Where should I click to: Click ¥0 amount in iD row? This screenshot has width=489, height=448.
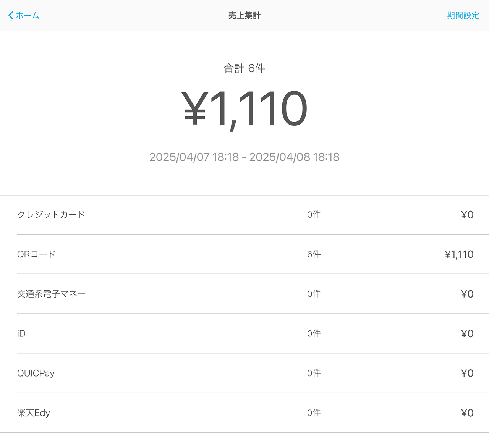pyautogui.click(x=467, y=334)
